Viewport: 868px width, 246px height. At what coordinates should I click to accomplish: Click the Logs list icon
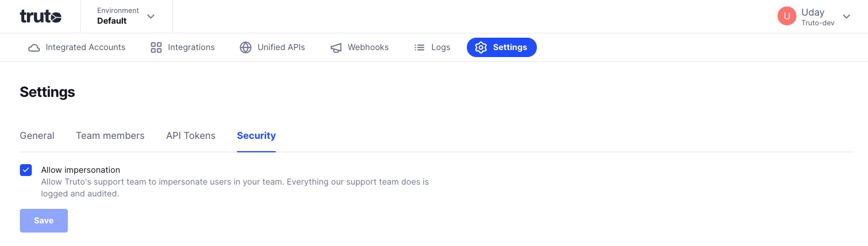coord(419,47)
